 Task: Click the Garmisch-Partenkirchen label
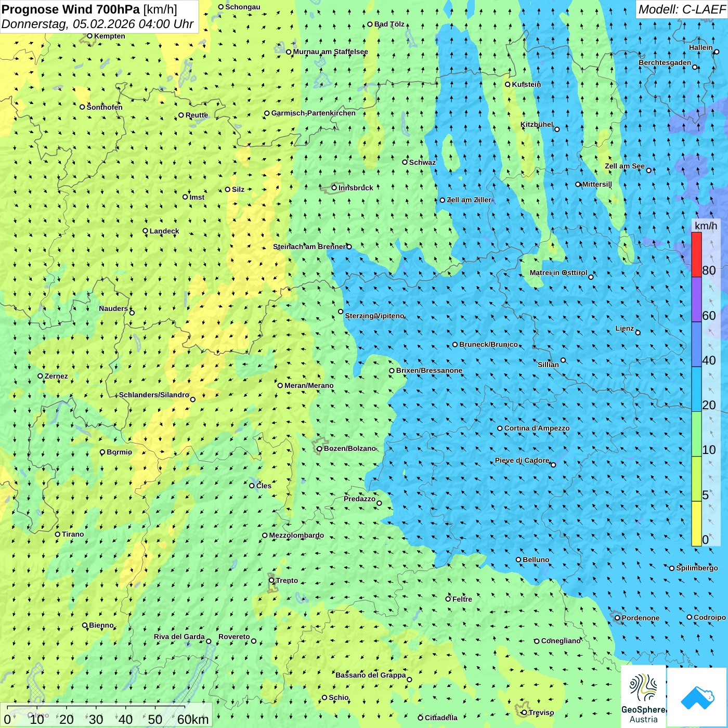(x=313, y=113)
